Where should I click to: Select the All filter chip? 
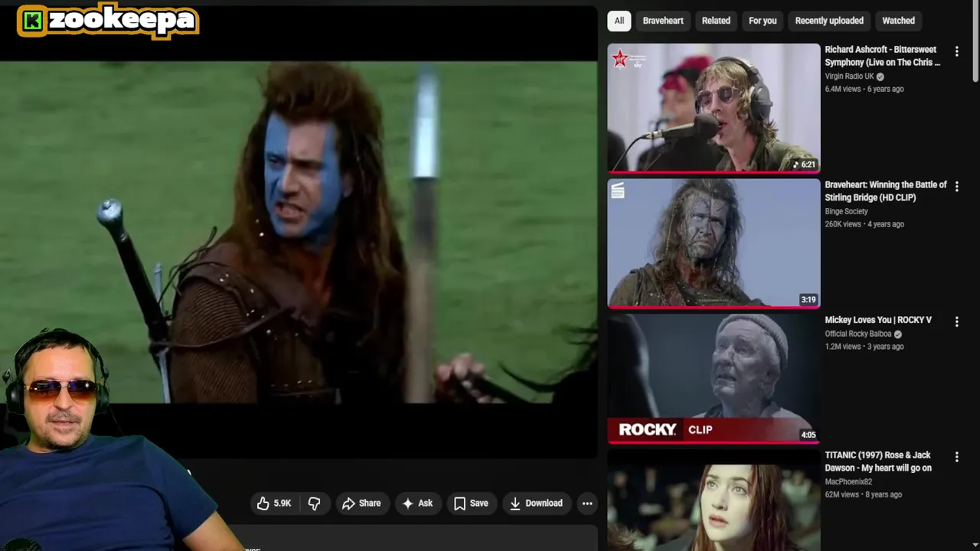pyautogui.click(x=619, y=21)
